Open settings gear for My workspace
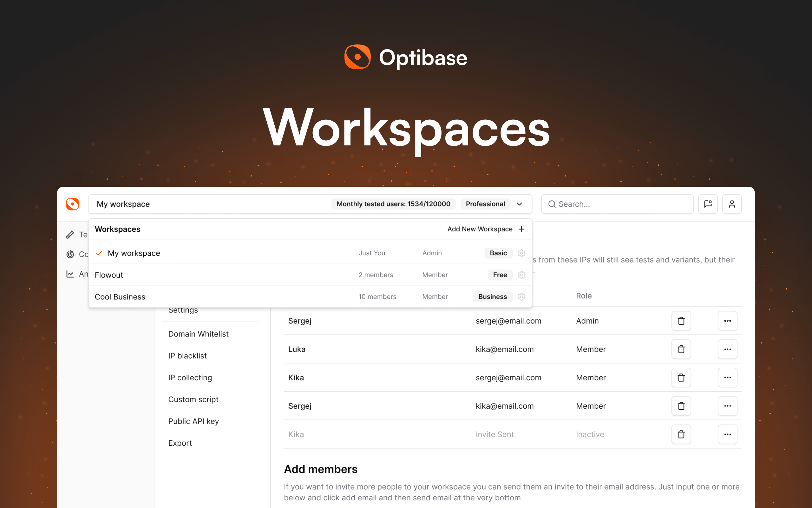Viewport: 812px width, 508px height. [x=521, y=253]
